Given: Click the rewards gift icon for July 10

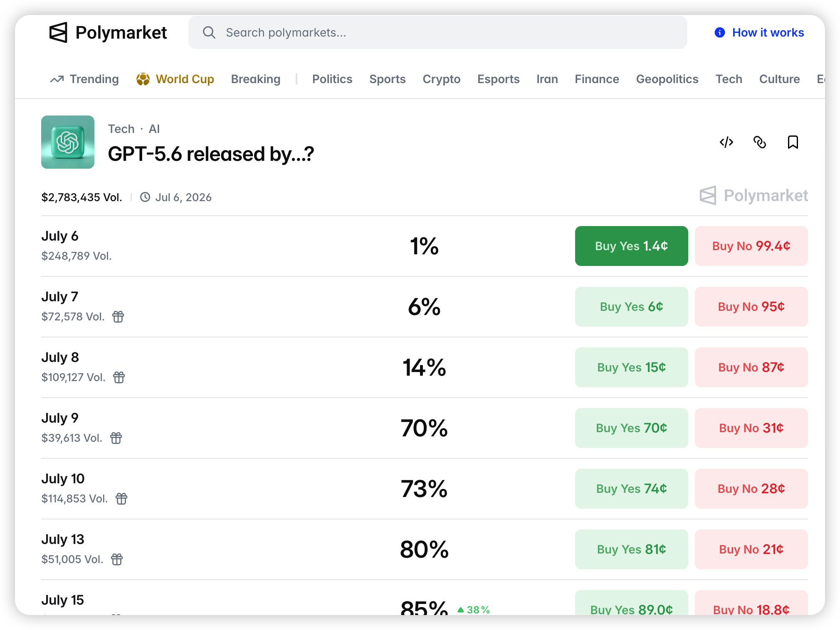Looking at the screenshot, I should click(x=121, y=499).
